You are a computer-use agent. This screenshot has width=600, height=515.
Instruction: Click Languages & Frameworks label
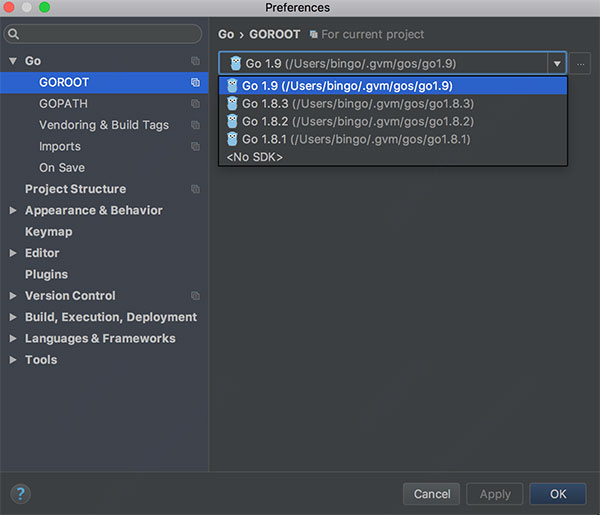click(100, 339)
